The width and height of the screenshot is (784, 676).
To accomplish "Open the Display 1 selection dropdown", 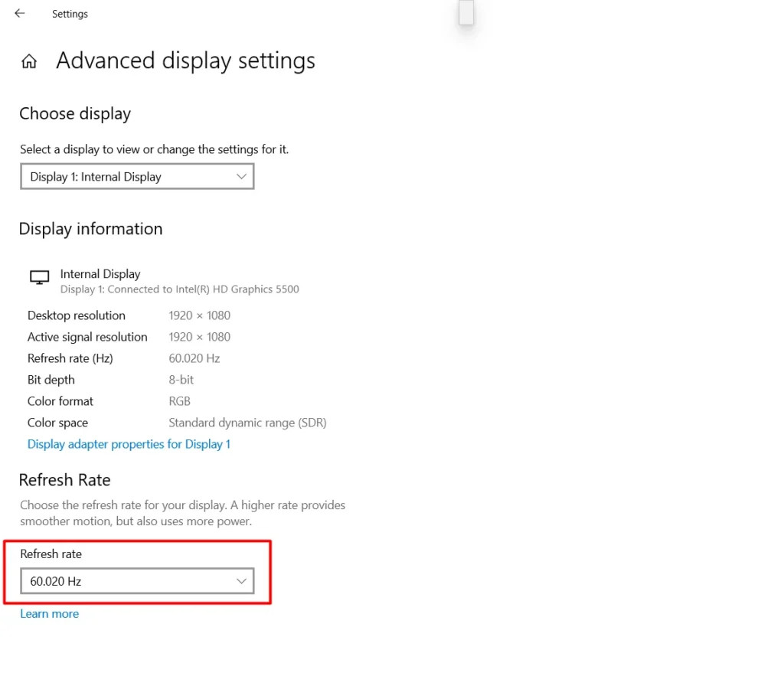I will point(137,176).
